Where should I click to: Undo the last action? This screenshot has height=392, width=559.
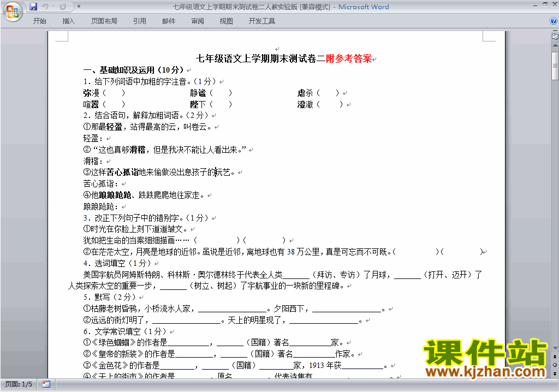point(45,7)
